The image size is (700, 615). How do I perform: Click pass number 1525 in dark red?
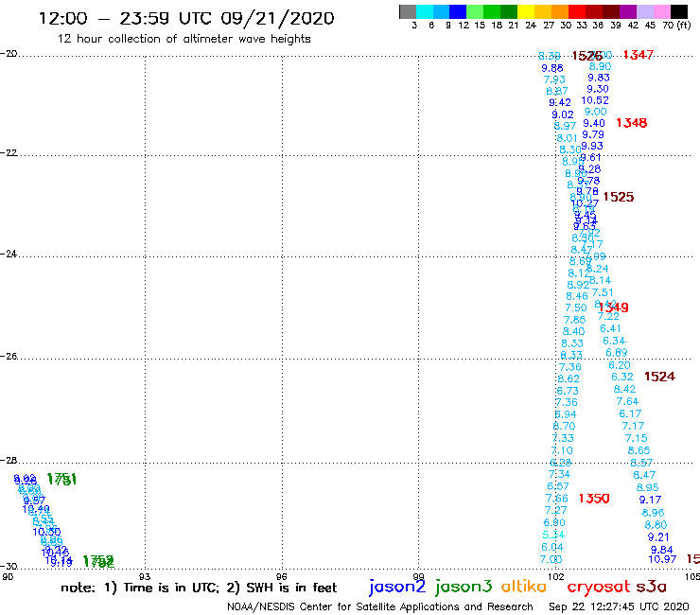coord(619,197)
